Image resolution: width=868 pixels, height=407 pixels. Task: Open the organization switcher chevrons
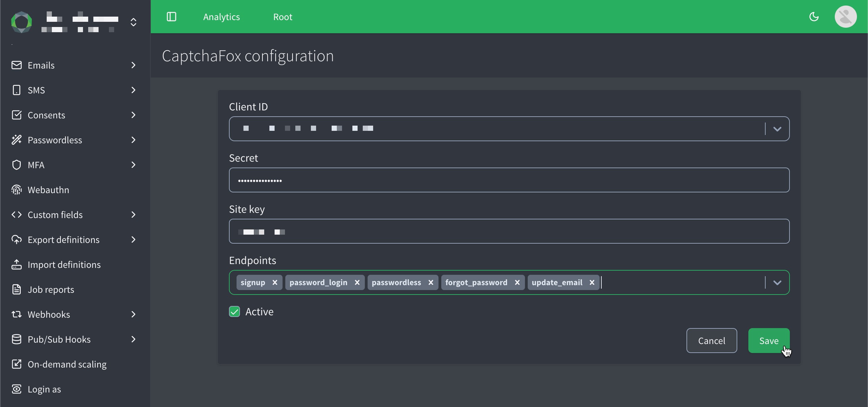pos(133,22)
